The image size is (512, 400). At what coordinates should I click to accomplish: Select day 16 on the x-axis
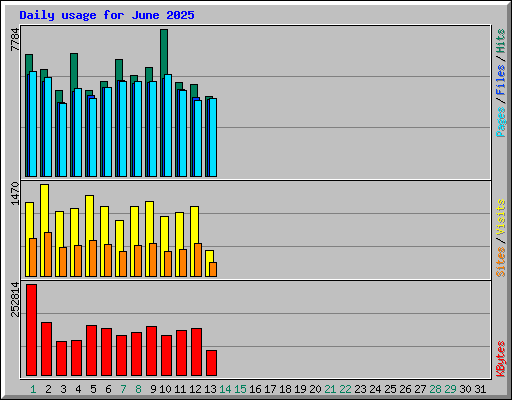[x=255, y=389]
